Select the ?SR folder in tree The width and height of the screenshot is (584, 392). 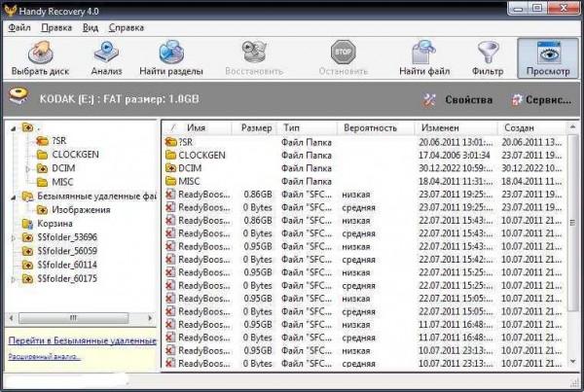click(58, 141)
